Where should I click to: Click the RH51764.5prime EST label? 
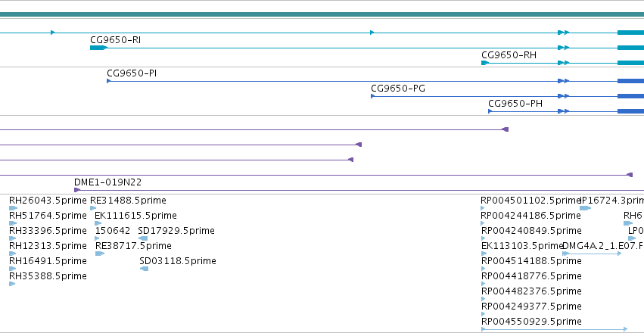(x=48, y=216)
